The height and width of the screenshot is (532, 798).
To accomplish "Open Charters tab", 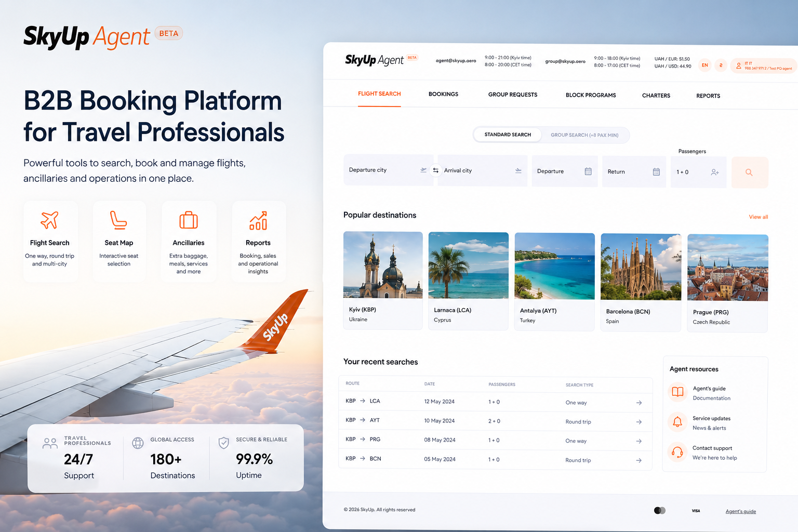I will click(x=656, y=96).
